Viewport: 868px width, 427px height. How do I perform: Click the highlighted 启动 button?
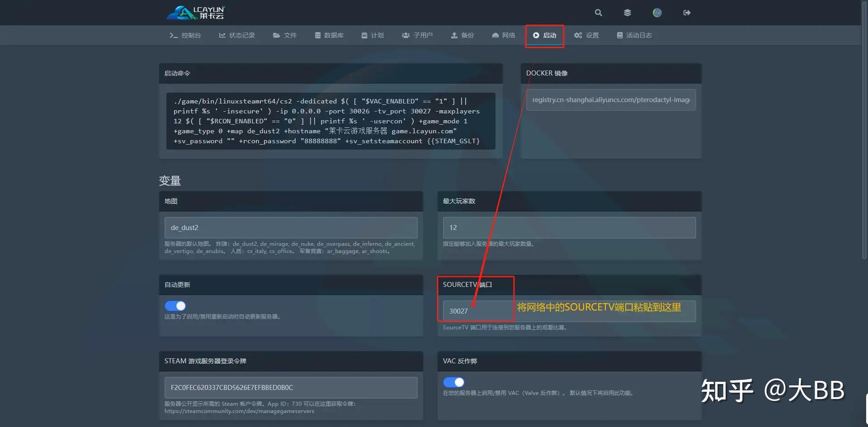[x=544, y=35]
